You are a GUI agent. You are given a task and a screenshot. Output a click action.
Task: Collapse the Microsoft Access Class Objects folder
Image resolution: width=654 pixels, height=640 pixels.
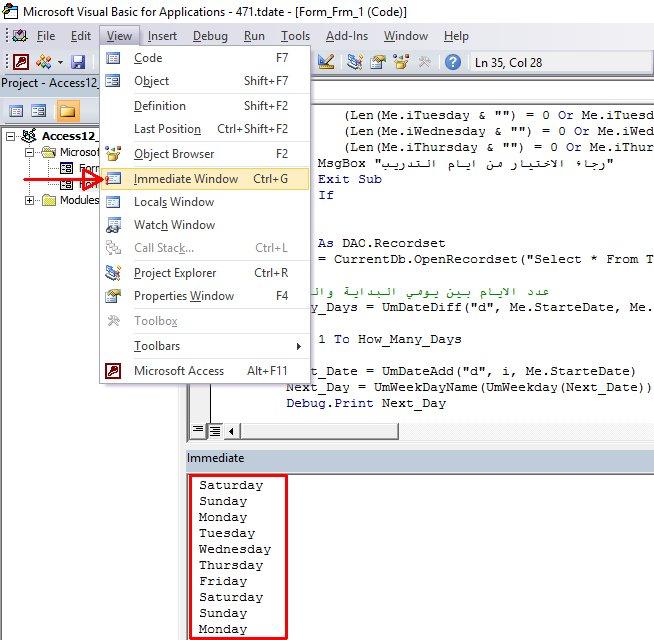(x=29, y=152)
